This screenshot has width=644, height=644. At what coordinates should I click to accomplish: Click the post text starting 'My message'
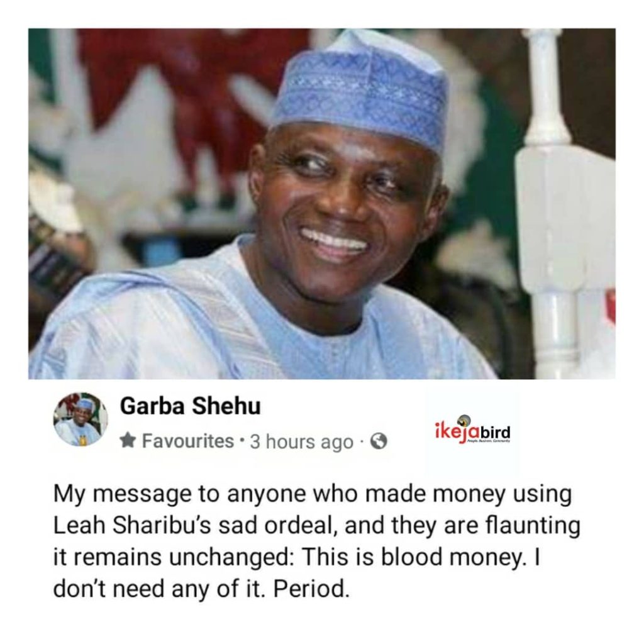316,541
